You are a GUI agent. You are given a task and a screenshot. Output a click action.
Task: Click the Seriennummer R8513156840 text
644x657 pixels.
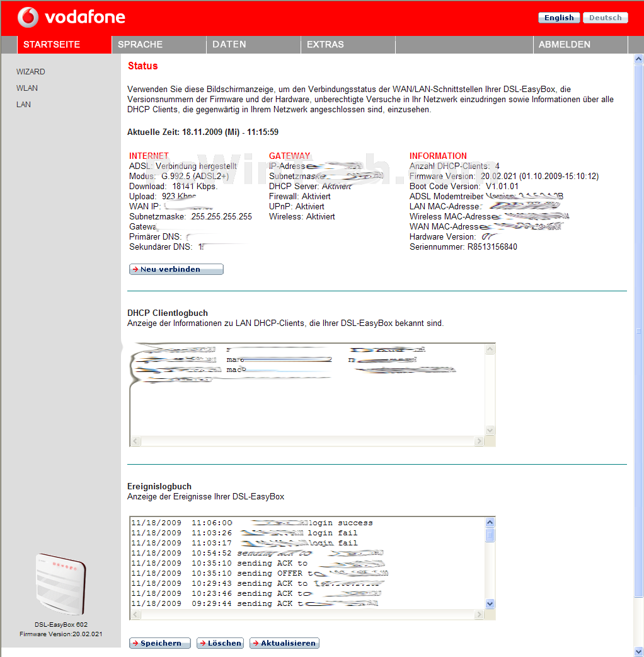pos(463,247)
